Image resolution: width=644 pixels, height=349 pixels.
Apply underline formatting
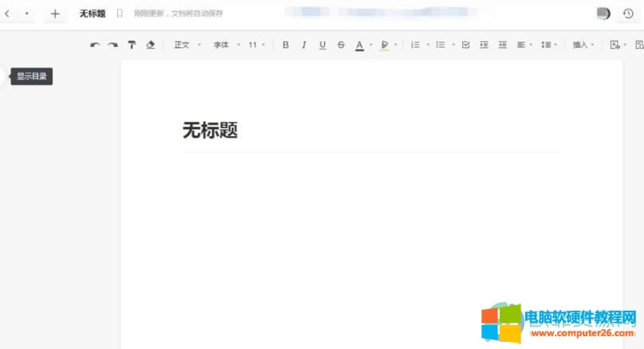[x=322, y=45]
